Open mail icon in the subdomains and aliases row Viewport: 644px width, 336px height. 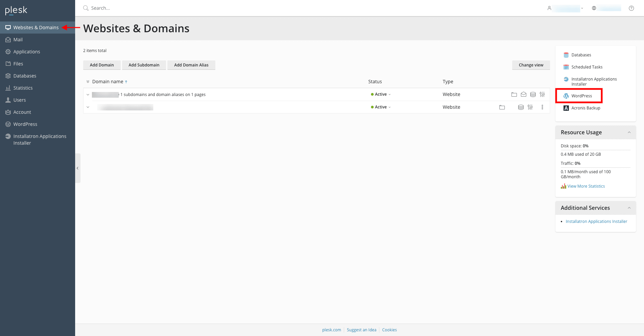click(x=523, y=94)
